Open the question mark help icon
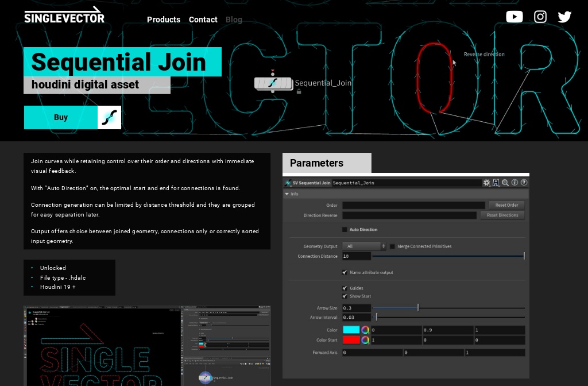 (x=523, y=183)
